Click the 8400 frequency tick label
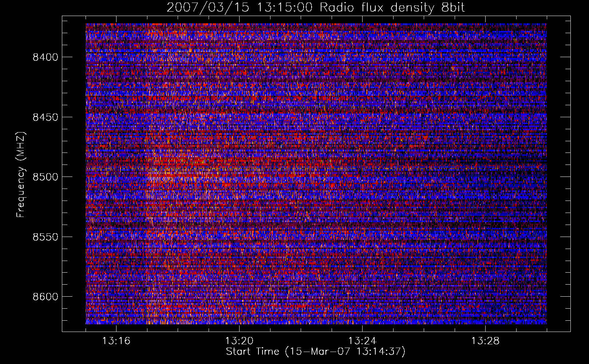Screen dimensions: 589x364 [46, 57]
